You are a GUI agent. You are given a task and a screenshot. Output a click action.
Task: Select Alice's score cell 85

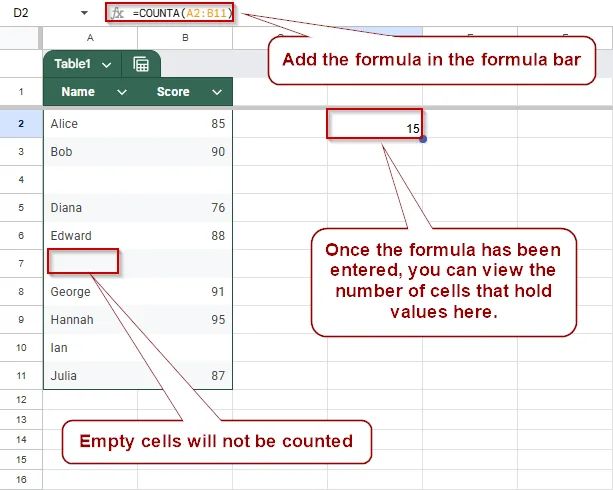click(x=185, y=124)
